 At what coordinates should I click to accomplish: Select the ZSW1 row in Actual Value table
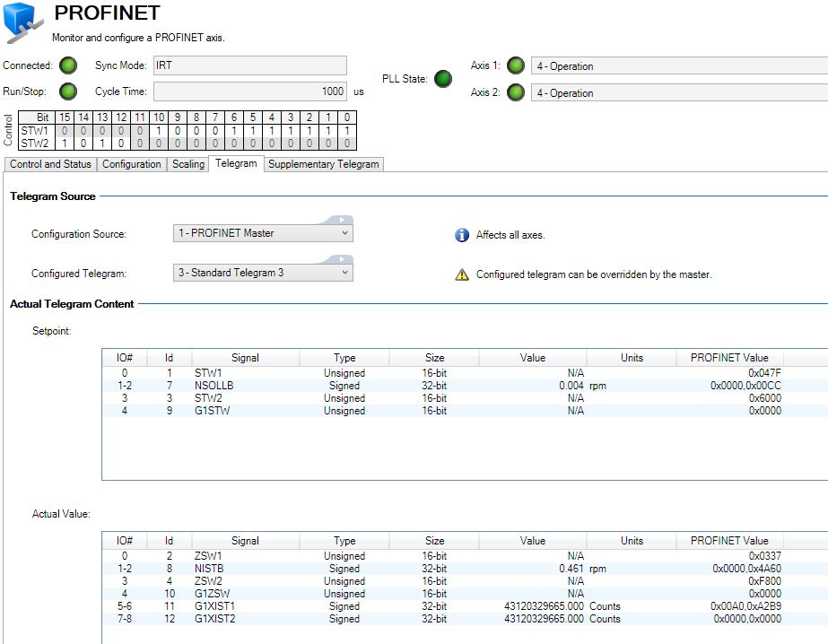465,556
